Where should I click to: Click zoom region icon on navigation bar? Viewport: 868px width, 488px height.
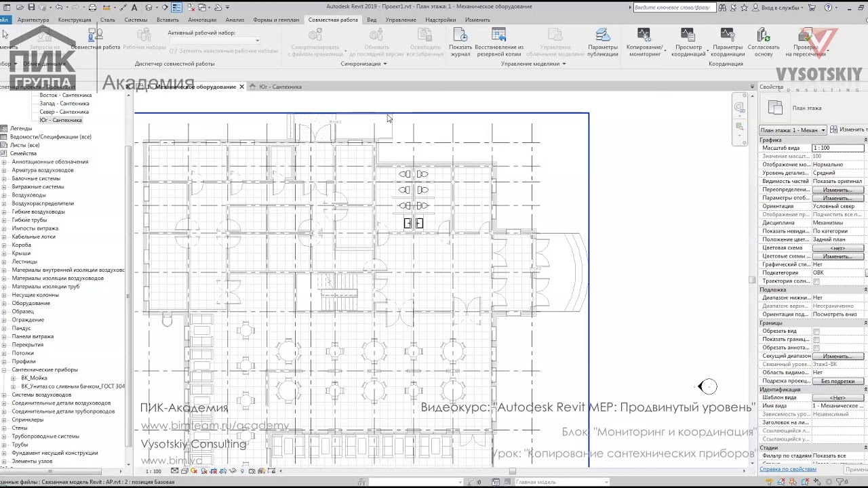(739, 127)
